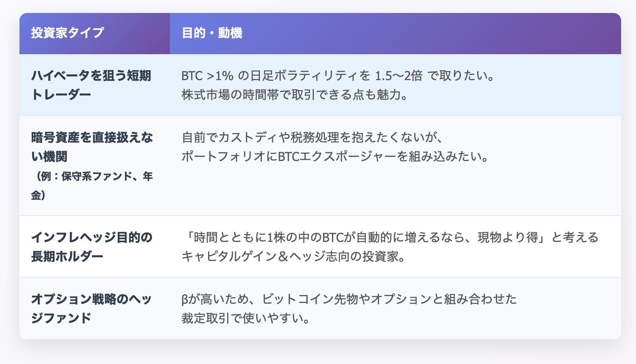Click the word トレーダー in first row
The image size is (636, 364).
pyautogui.click(x=61, y=95)
